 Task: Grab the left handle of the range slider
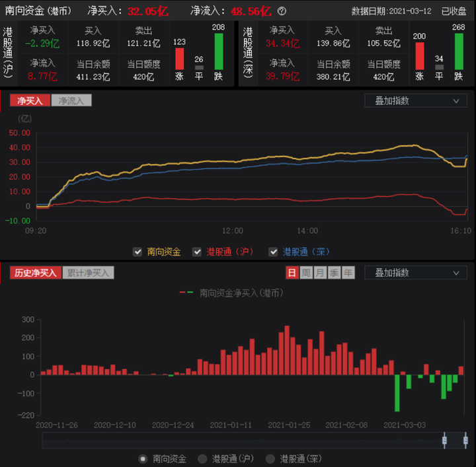tap(444, 440)
